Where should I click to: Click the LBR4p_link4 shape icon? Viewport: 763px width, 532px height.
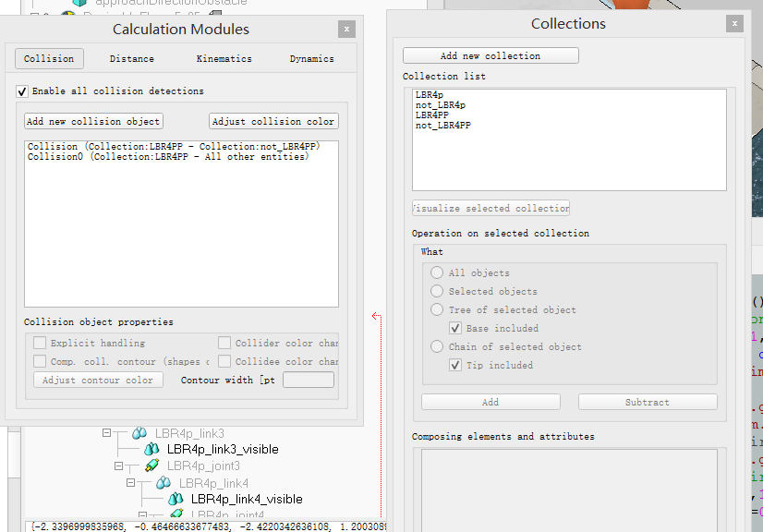tap(163, 484)
